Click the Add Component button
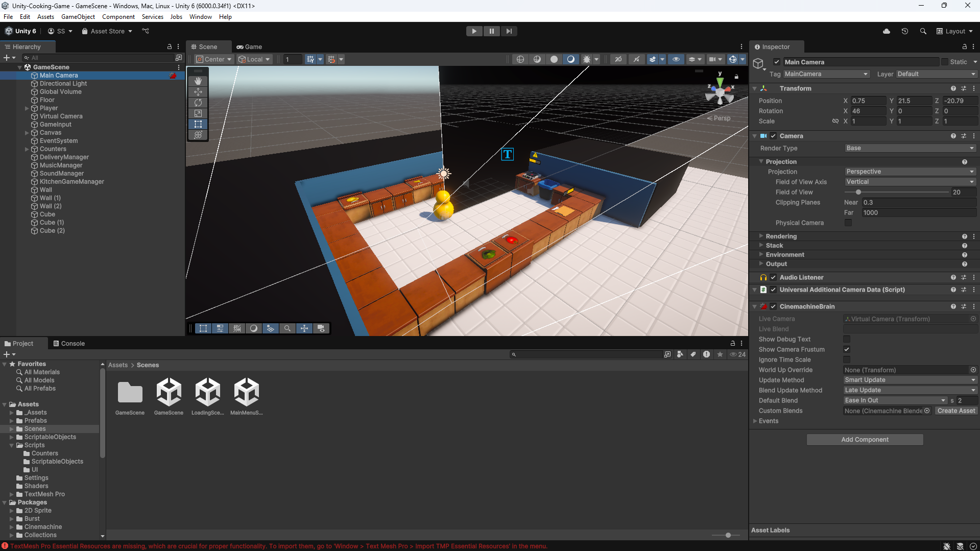 [x=865, y=440]
